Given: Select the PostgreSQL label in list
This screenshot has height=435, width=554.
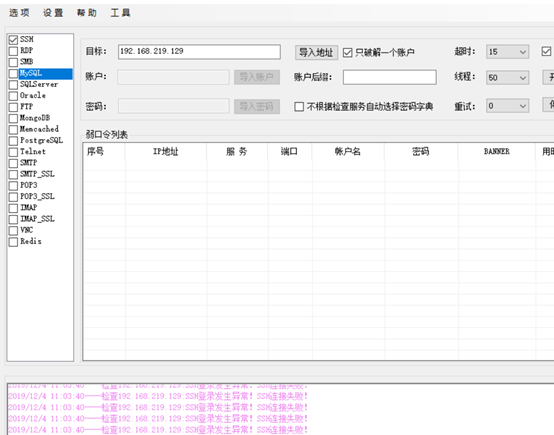Looking at the screenshot, I should tap(41, 140).
